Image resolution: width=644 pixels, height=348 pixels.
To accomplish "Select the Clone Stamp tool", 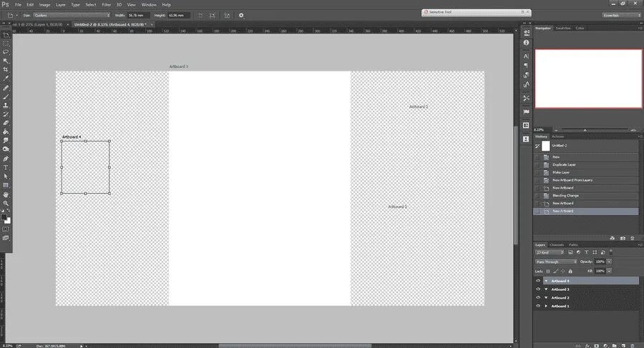I will click(6, 106).
